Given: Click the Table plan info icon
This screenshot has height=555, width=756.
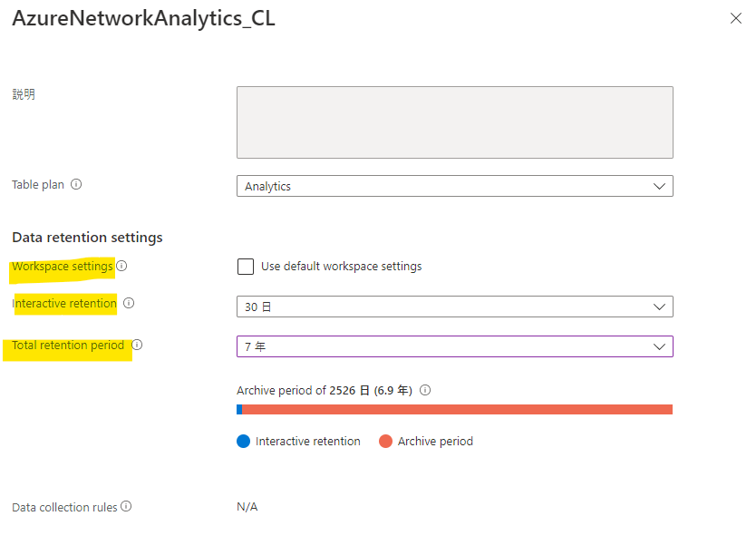Looking at the screenshot, I should tap(76, 184).
